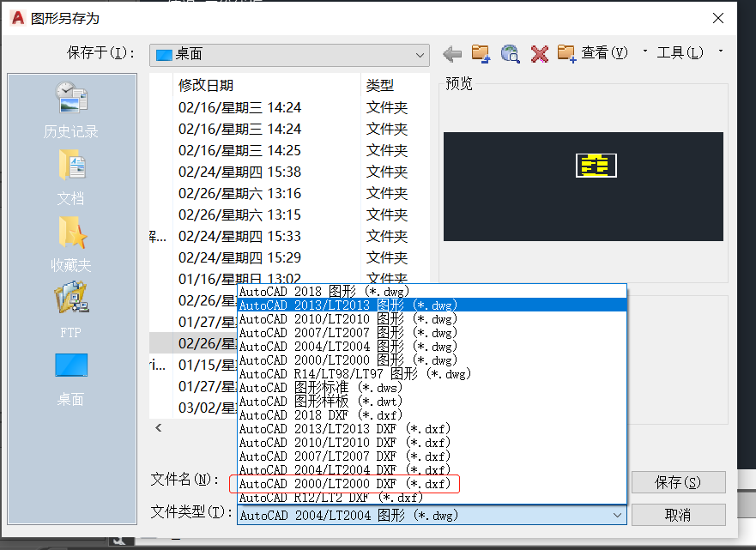The image size is (756, 550).
Task: Select AutoCAD 图形样板 (*.dwt)
Action: pos(432,401)
